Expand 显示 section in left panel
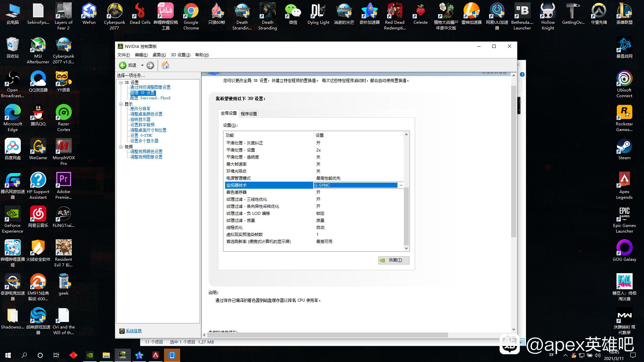The width and height of the screenshot is (644, 362). [122, 104]
